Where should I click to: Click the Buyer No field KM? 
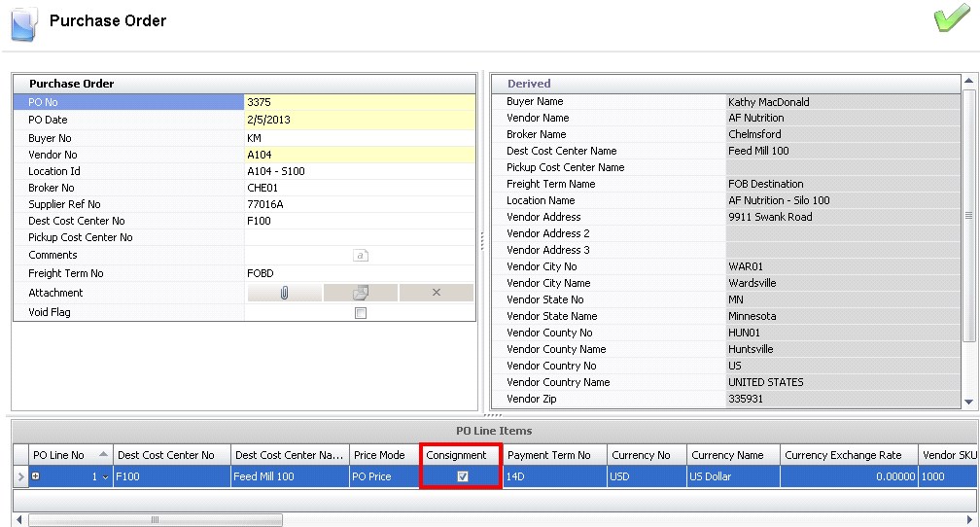point(360,137)
